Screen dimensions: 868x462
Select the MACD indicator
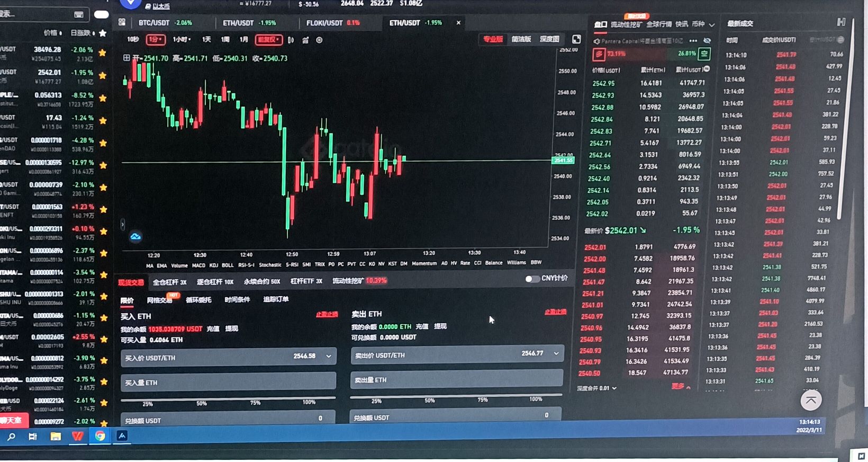click(x=198, y=265)
